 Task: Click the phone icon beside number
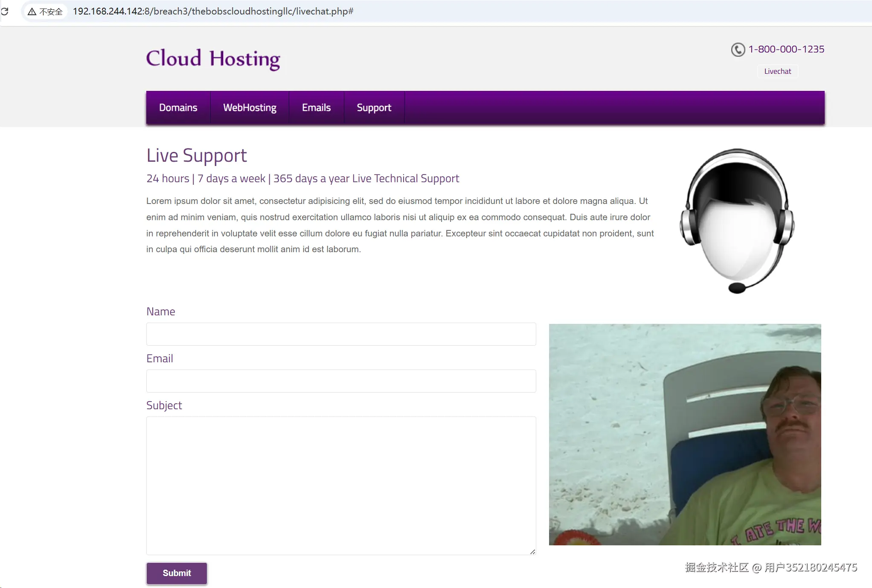pyautogui.click(x=738, y=49)
